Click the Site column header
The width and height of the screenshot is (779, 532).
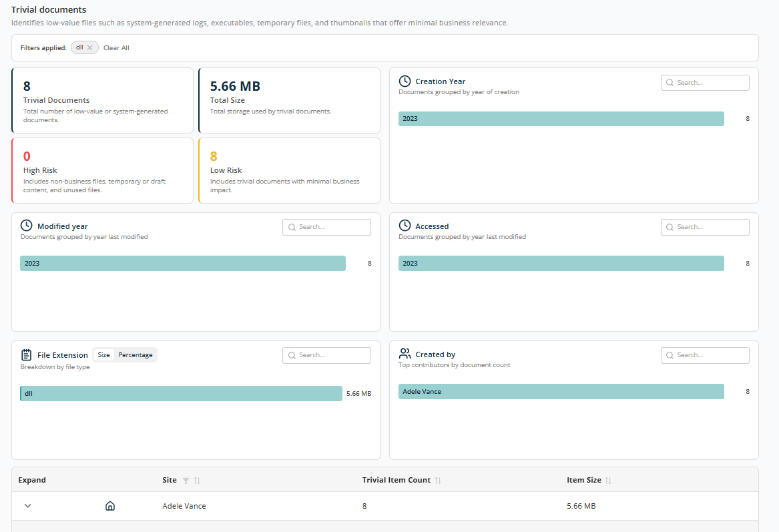point(170,480)
